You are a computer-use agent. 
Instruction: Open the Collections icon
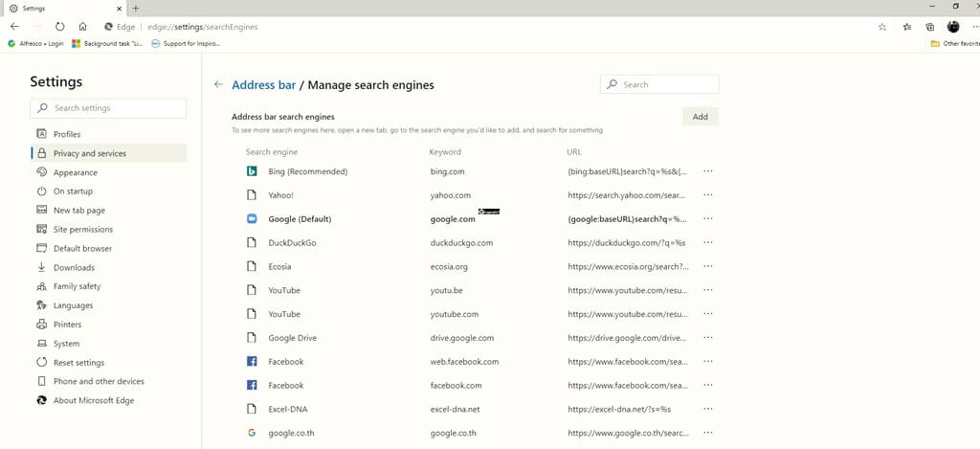[930, 27]
